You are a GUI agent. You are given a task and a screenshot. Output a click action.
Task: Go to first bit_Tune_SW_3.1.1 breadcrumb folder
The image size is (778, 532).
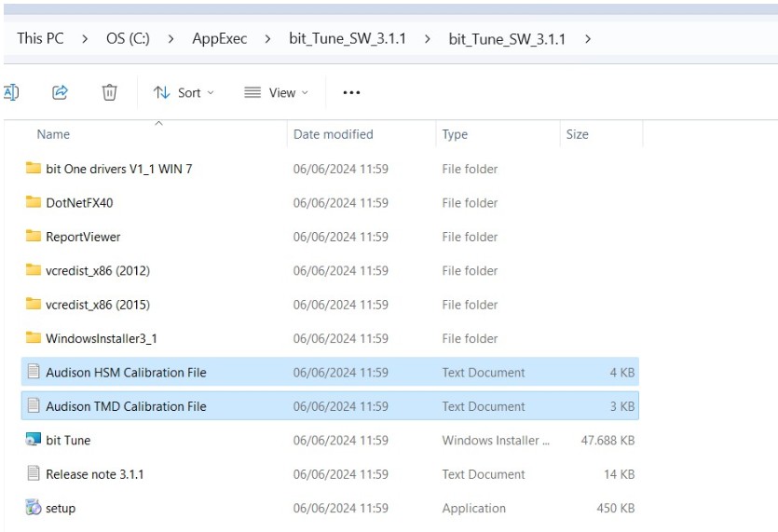pyautogui.click(x=348, y=39)
